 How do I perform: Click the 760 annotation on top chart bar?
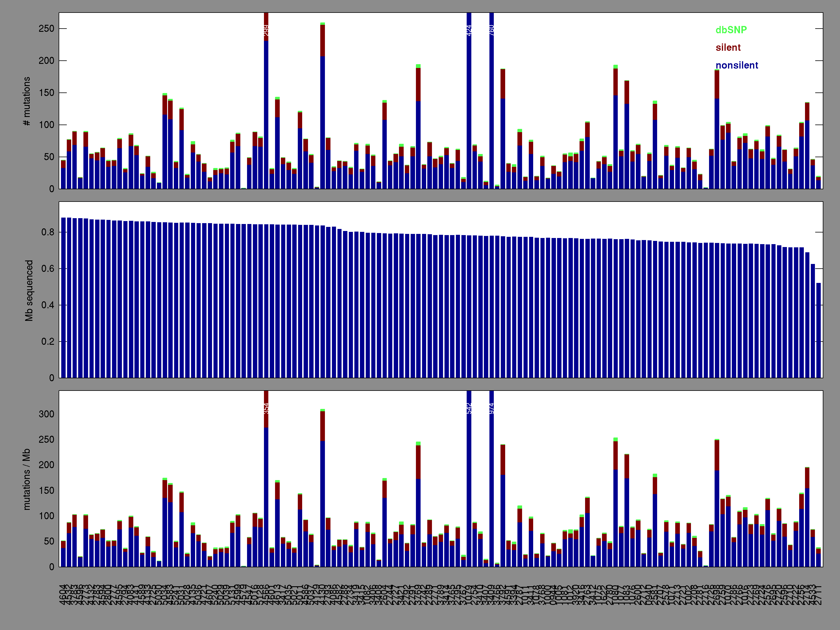point(491,30)
